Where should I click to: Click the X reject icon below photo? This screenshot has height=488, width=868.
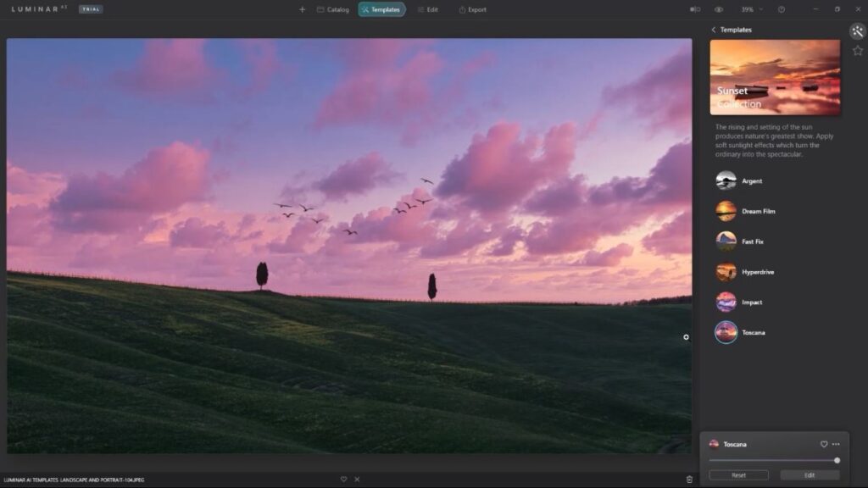[357, 480]
